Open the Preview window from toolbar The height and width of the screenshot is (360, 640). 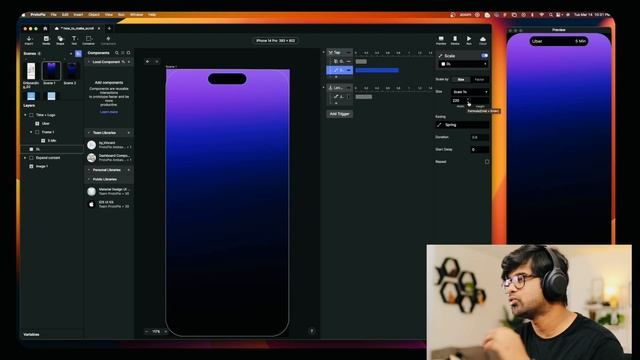point(441,40)
